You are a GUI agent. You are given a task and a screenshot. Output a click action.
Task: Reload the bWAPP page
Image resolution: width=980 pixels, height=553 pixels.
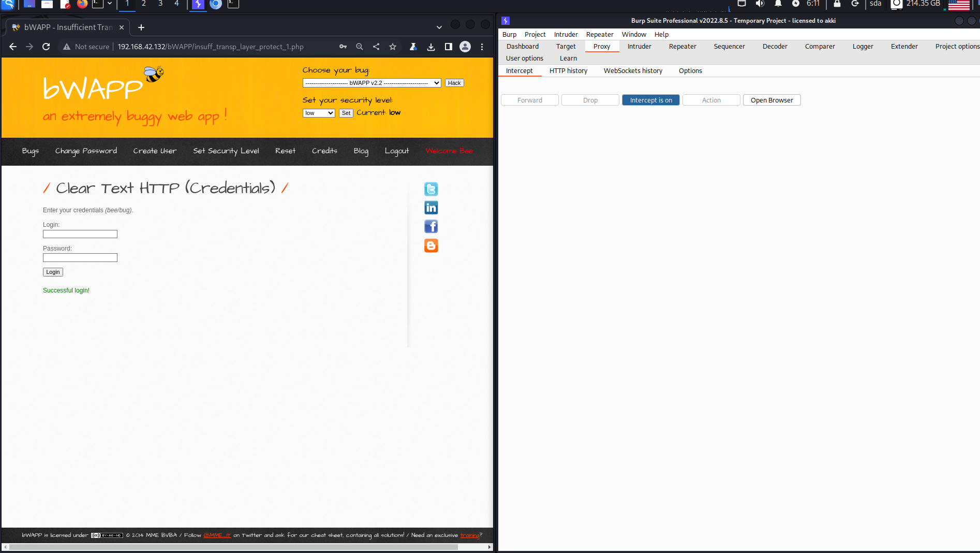coord(46,47)
